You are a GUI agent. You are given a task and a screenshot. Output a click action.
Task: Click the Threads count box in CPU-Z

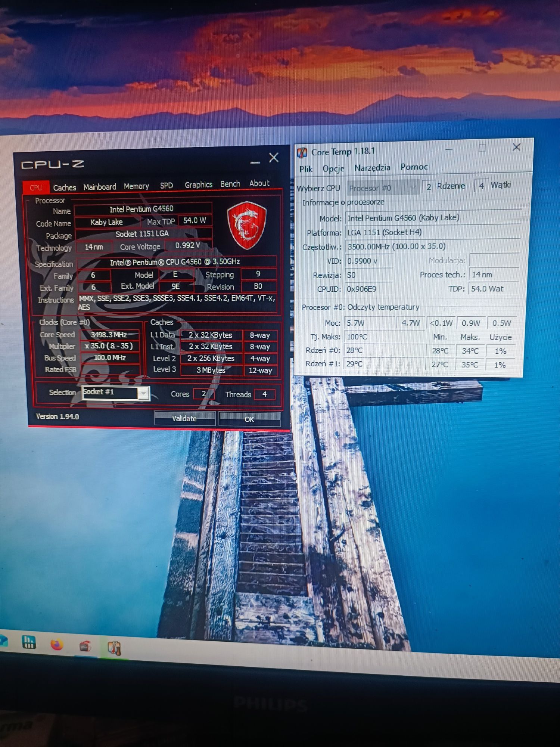pos(264,394)
